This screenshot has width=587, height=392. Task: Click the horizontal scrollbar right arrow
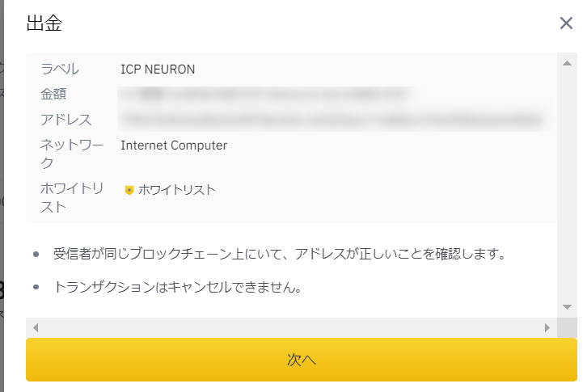point(547,328)
